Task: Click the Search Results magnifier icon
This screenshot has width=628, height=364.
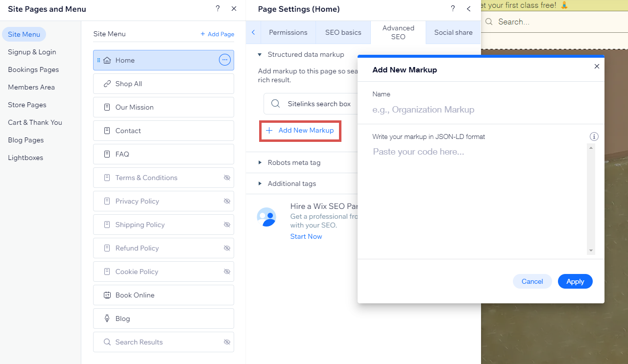Action: [107, 341]
